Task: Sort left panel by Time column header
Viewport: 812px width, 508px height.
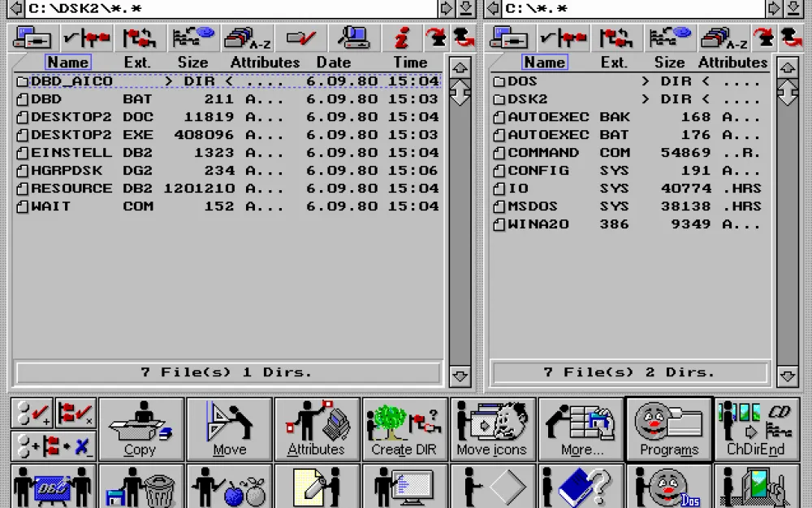Action: click(x=410, y=63)
